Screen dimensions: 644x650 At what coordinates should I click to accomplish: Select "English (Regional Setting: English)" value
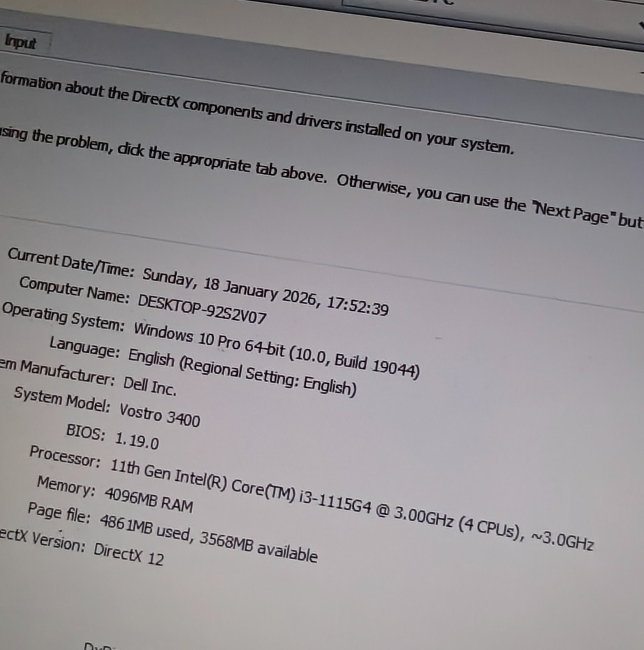(242, 373)
